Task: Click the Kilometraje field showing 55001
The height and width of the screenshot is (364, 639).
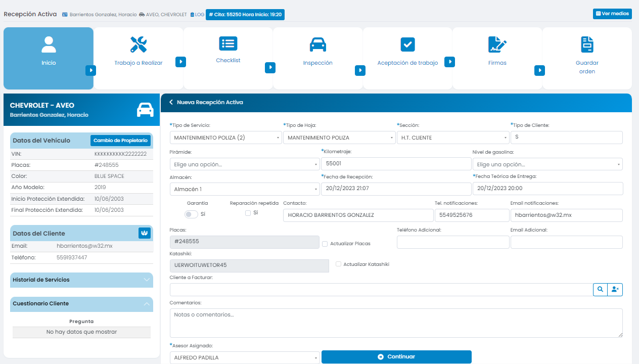Action: (x=396, y=164)
